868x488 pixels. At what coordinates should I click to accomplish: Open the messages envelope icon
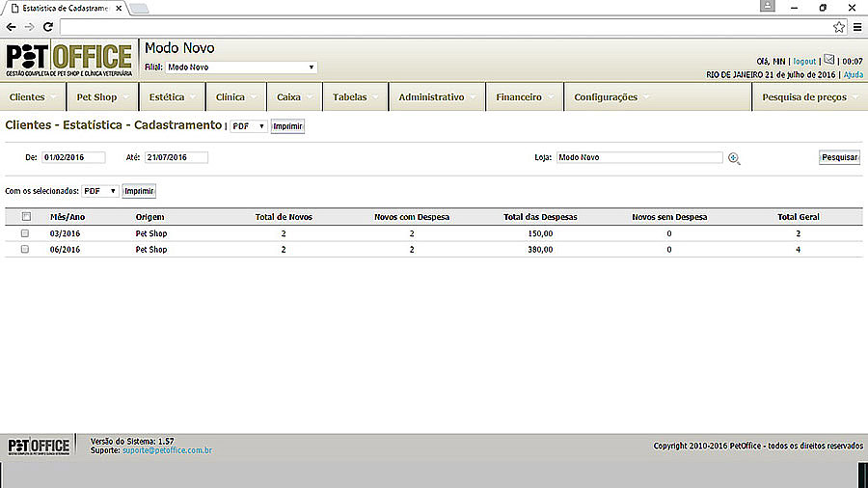(828, 60)
